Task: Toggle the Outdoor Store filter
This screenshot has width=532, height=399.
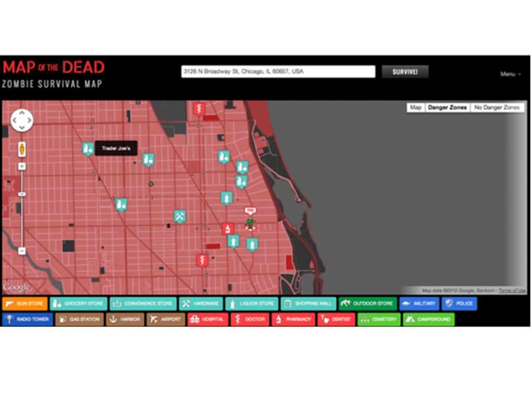Action: tap(368, 303)
